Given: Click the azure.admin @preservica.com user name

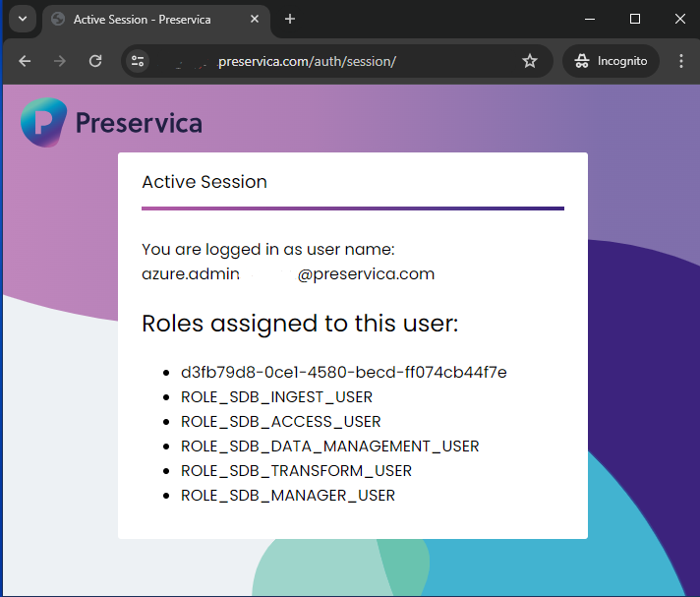Looking at the screenshot, I should point(288,273).
